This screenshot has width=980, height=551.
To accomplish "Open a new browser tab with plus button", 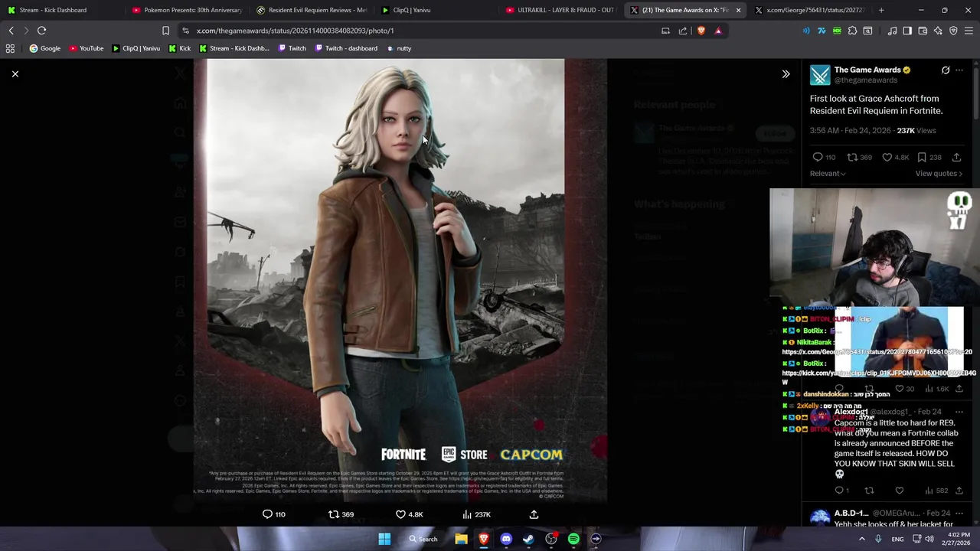I will (x=881, y=10).
